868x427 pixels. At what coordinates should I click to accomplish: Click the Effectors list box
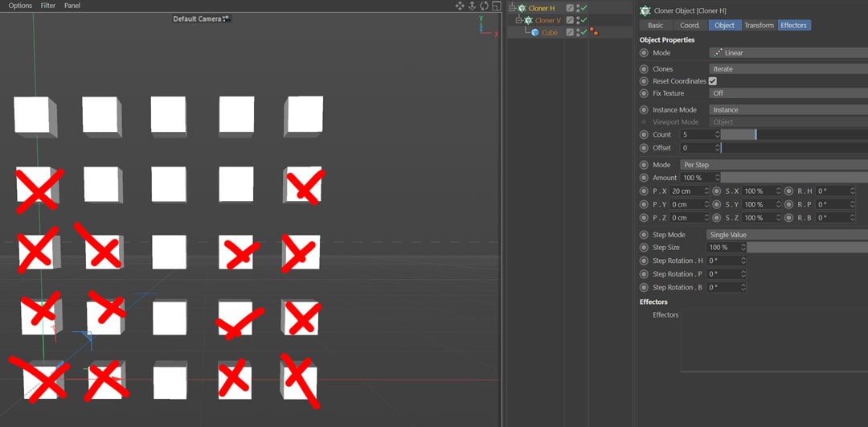click(775, 341)
